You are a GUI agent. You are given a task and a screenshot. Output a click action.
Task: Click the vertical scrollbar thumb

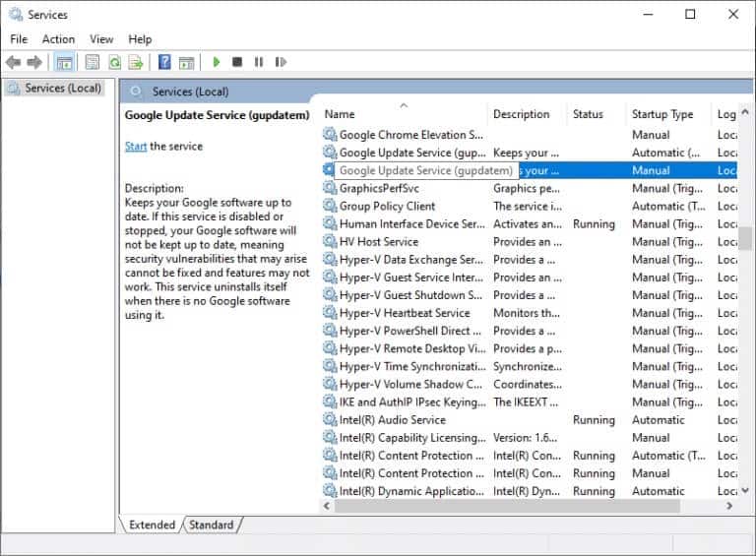pos(746,238)
